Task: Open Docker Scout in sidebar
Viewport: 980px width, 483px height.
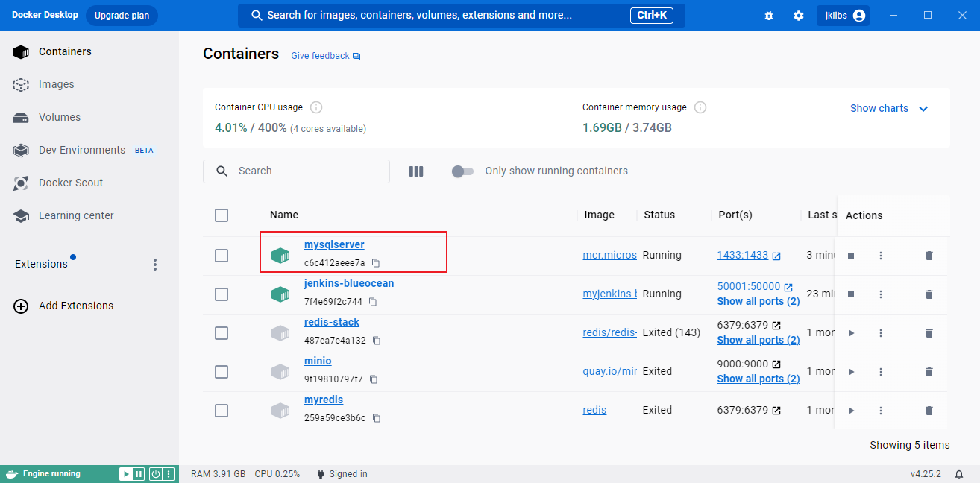Action: 89,183
